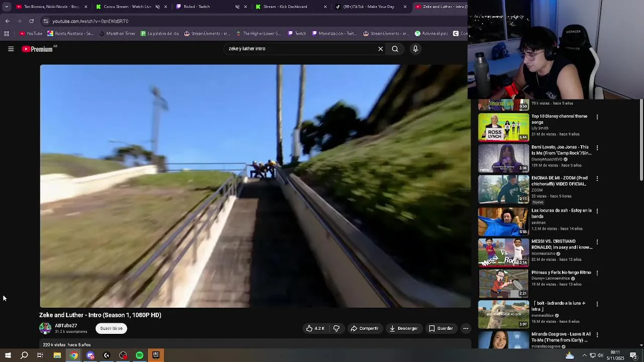The width and height of the screenshot is (644, 362).
Task: Clear the search text with X
Action: tap(380, 49)
